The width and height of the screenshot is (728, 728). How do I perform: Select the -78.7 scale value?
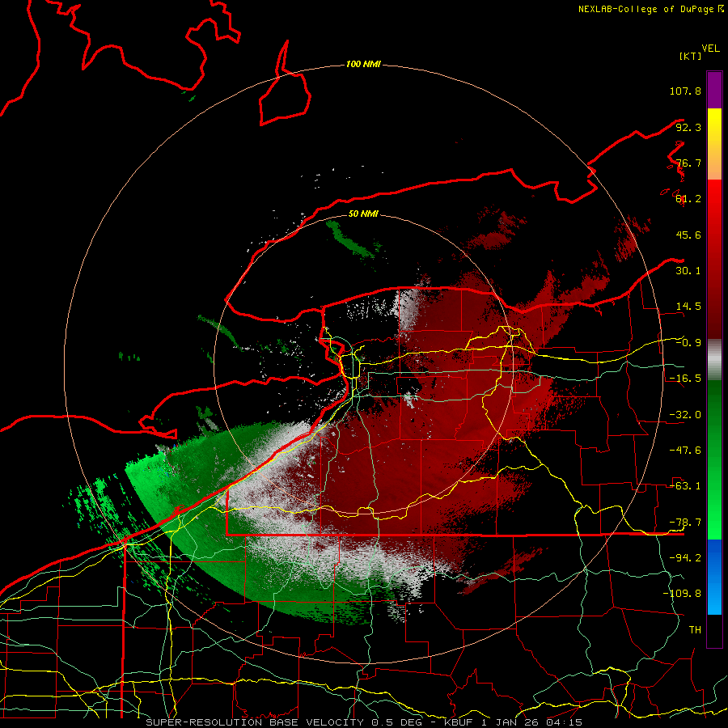point(685,523)
